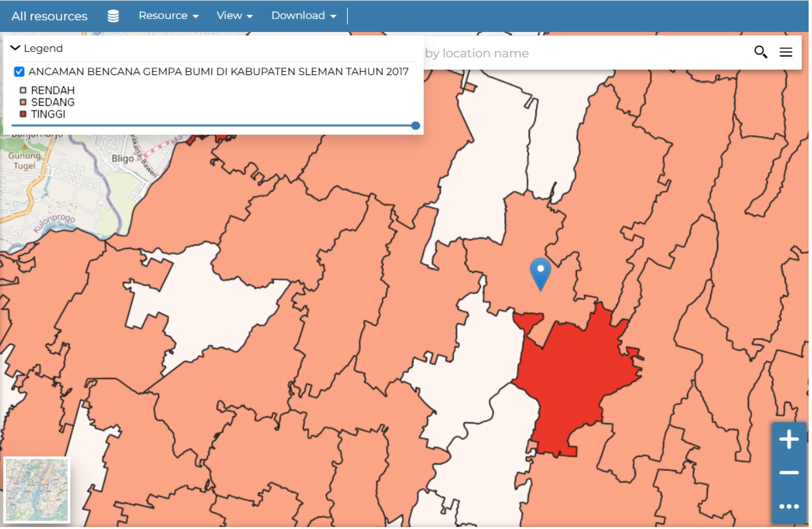The height and width of the screenshot is (529, 812).
Task: Uncheck the Ancaman Bencana Gempa Bumi layer
Action: (x=19, y=72)
